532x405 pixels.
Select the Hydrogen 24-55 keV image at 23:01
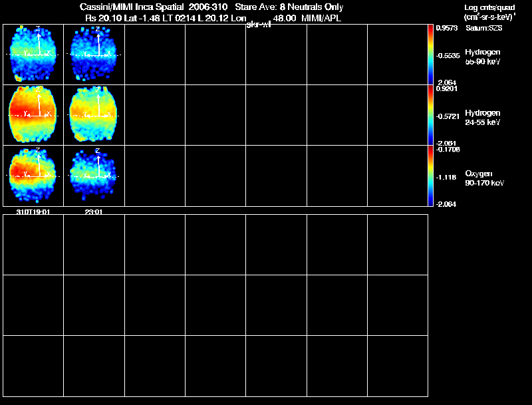pyautogui.click(x=94, y=115)
